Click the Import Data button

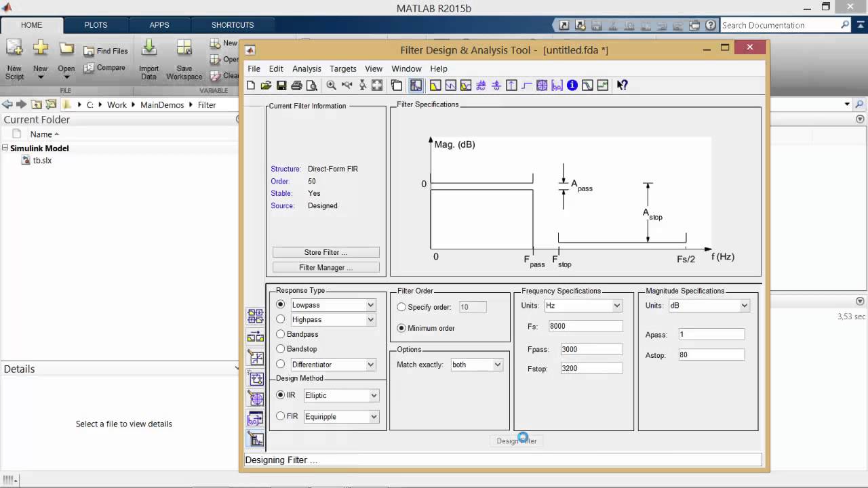[149, 60]
